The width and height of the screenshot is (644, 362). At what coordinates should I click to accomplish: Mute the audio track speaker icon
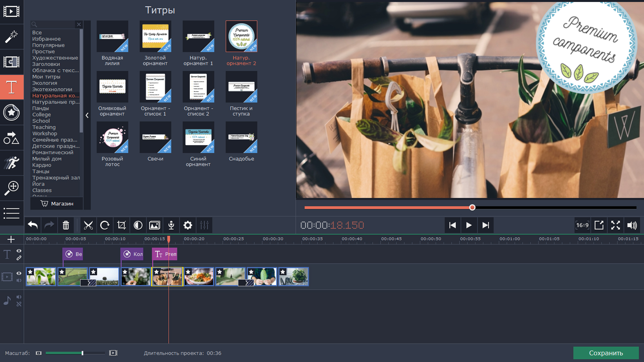tap(19, 297)
